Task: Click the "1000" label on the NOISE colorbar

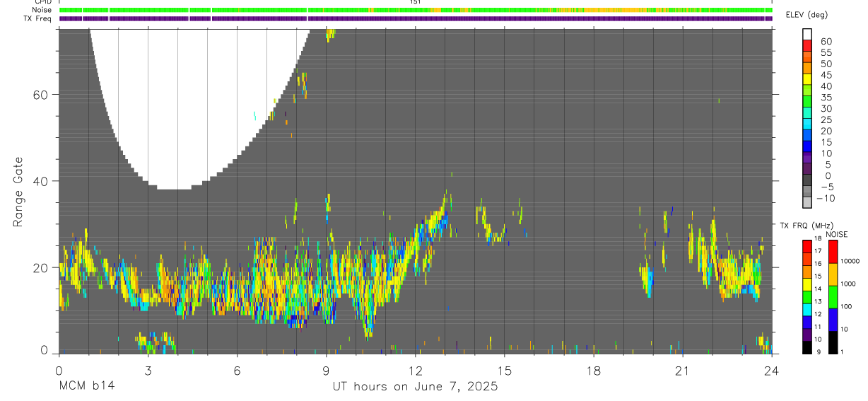Action: pyautogui.click(x=848, y=284)
